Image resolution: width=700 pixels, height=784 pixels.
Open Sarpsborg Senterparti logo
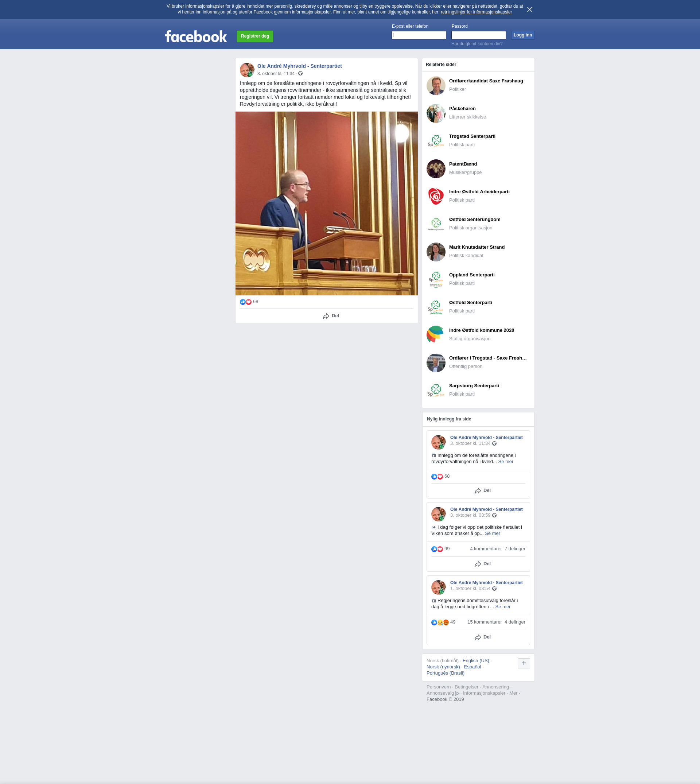[x=436, y=391]
